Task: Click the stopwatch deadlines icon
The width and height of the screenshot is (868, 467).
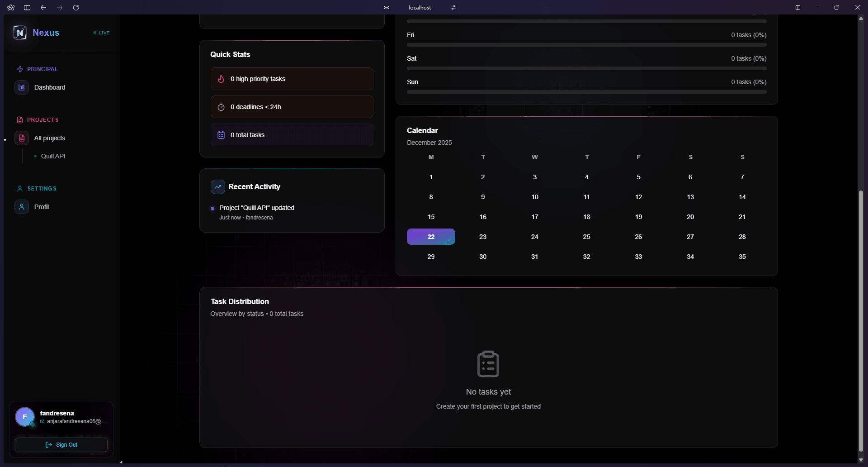Action: 221,107
